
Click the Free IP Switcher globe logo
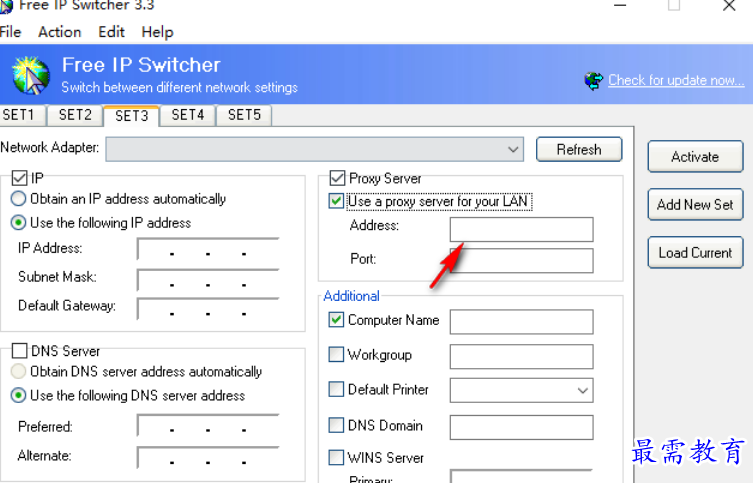coord(31,75)
